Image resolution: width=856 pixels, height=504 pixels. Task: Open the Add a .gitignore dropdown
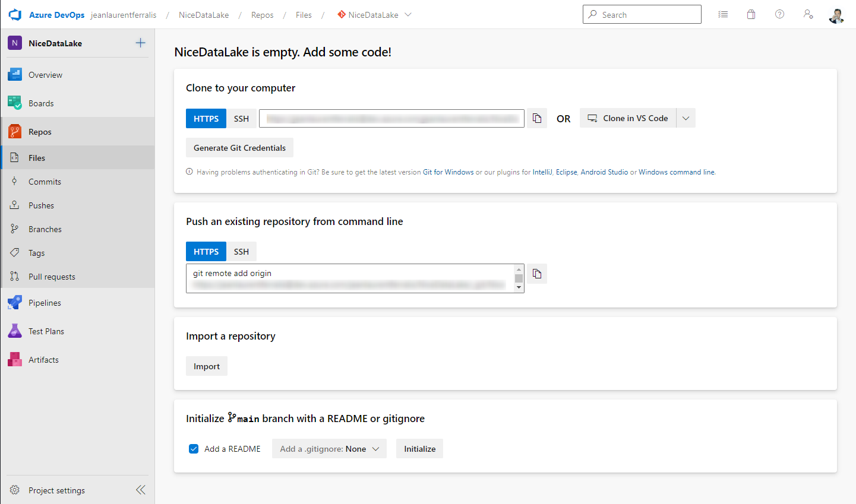point(329,449)
